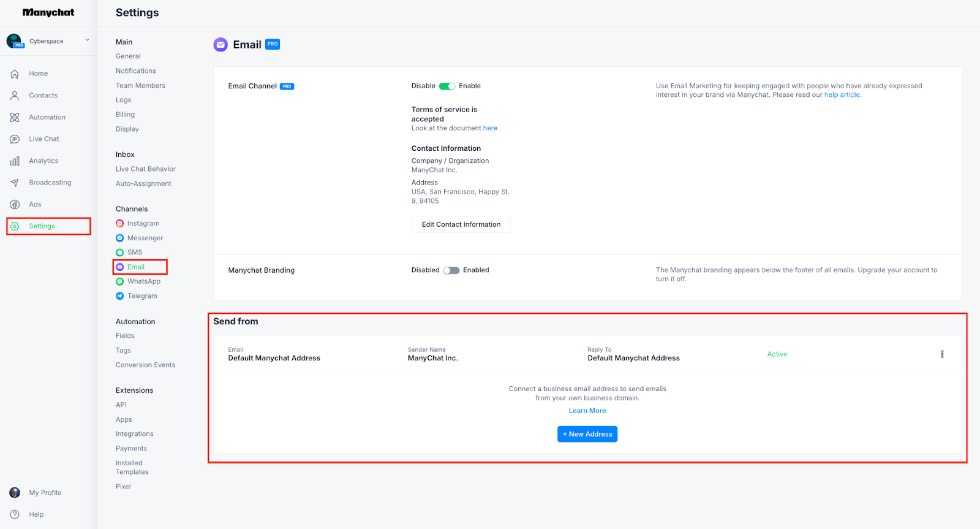Click Edit Contact Information button
The image size is (980, 529).
(x=461, y=224)
